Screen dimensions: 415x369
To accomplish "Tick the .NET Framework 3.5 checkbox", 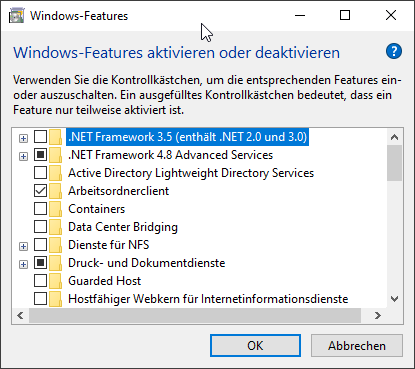I will coord(40,137).
